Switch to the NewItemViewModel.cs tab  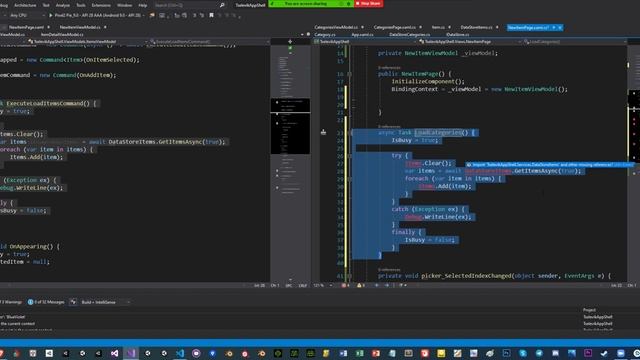tap(80, 27)
